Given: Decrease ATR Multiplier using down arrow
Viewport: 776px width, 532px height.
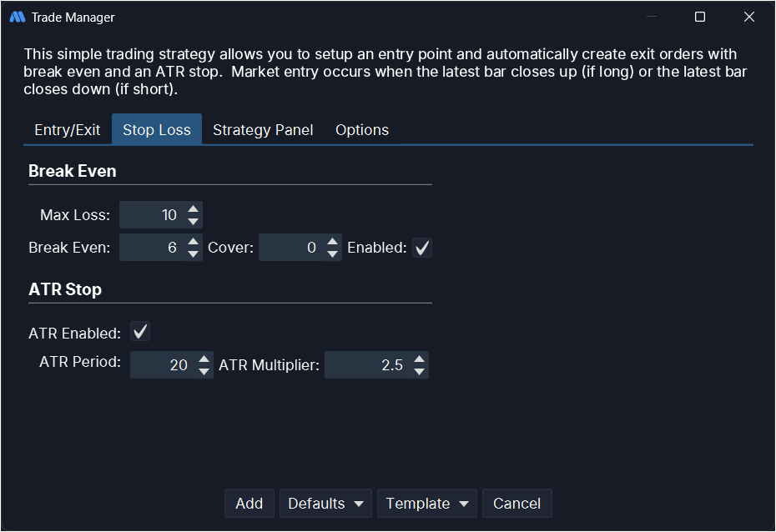Looking at the screenshot, I should pyautogui.click(x=419, y=372).
